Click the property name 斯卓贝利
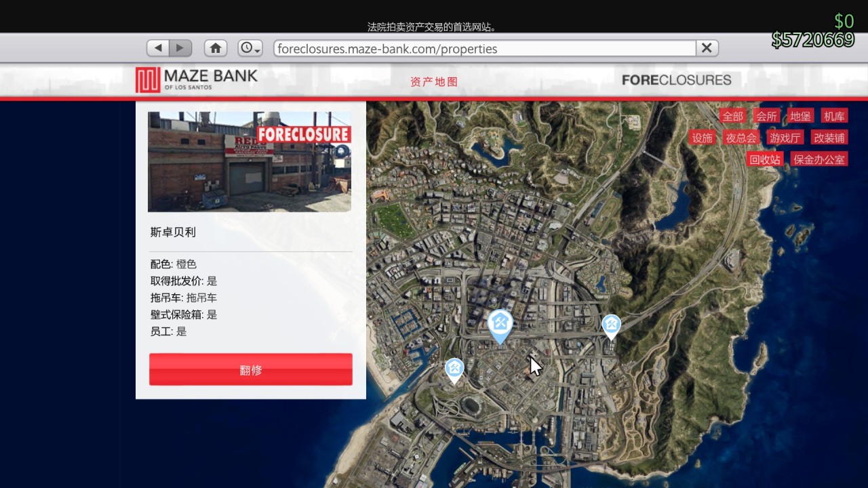Viewport: 868px width, 488px height. (x=173, y=232)
